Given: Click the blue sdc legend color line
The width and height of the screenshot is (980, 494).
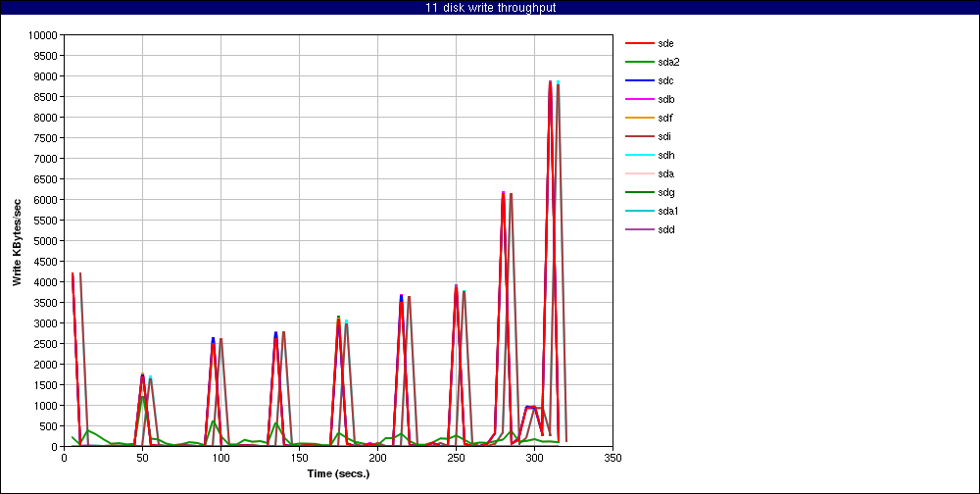Looking at the screenshot, I should [639, 80].
